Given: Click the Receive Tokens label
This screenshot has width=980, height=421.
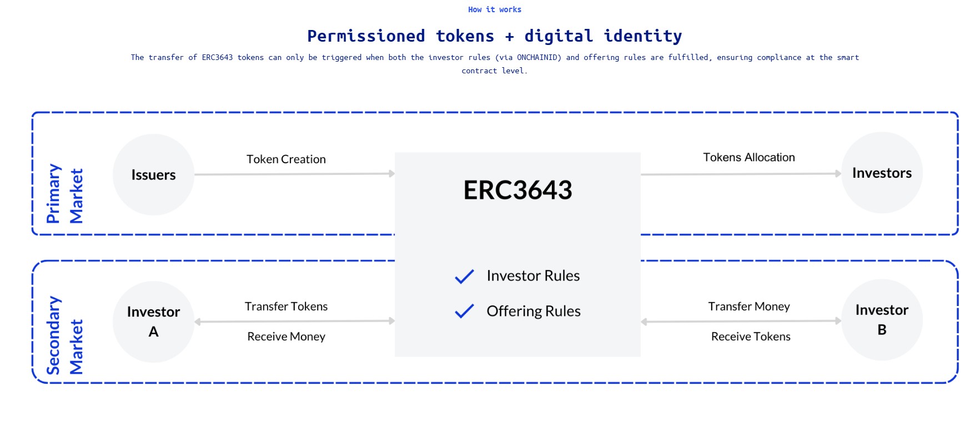Looking at the screenshot, I should [x=751, y=337].
